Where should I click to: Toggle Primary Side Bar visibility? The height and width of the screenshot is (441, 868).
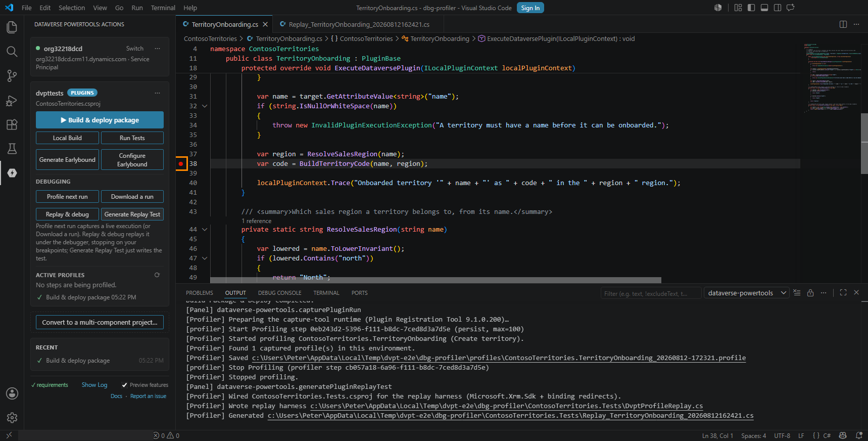(x=751, y=8)
